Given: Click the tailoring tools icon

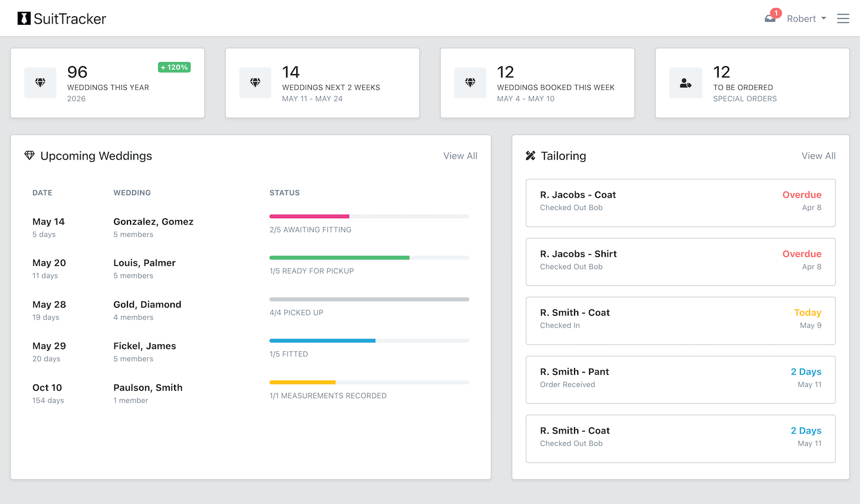Looking at the screenshot, I should pyautogui.click(x=531, y=156).
